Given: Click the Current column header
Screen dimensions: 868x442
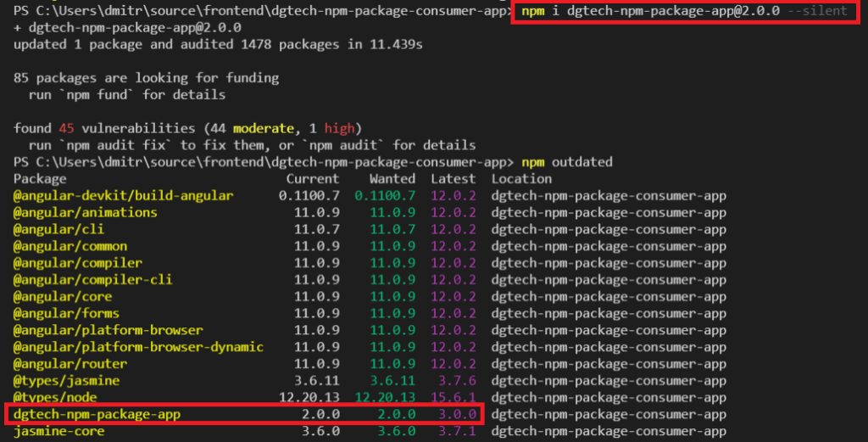Looking at the screenshot, I should (312, 179).
